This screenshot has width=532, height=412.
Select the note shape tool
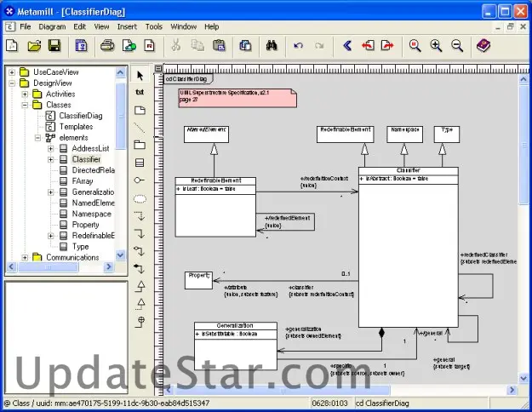[x=140, y=110]
